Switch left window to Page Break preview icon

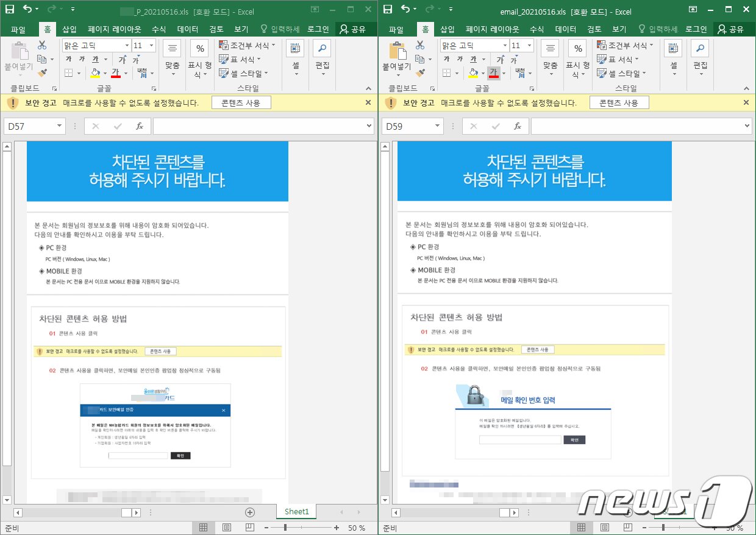coord(250,528)
